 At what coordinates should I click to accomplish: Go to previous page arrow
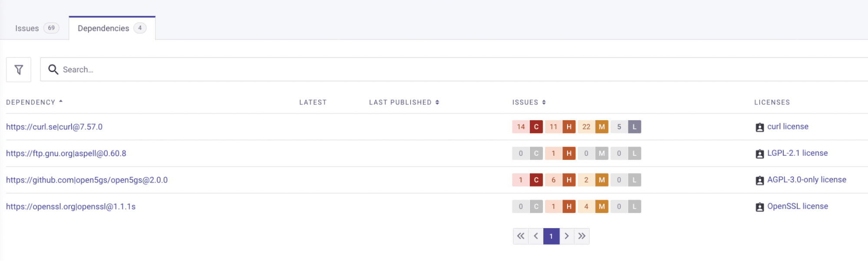[536, 236]
